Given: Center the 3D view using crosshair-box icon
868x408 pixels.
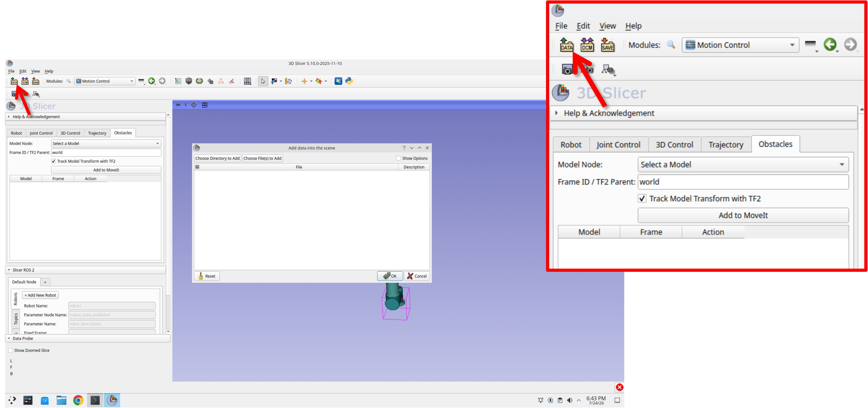Looking at the screenshot, I should [x=194, y=105].
